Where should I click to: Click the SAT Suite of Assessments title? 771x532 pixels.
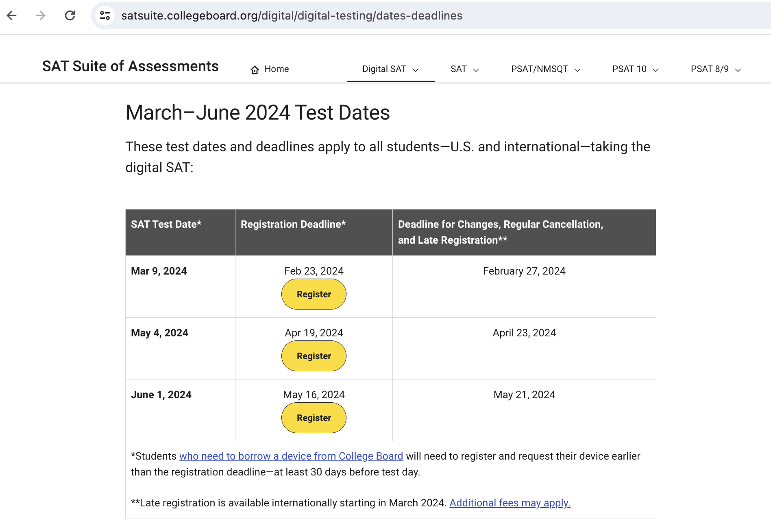[x=131, y=66]
